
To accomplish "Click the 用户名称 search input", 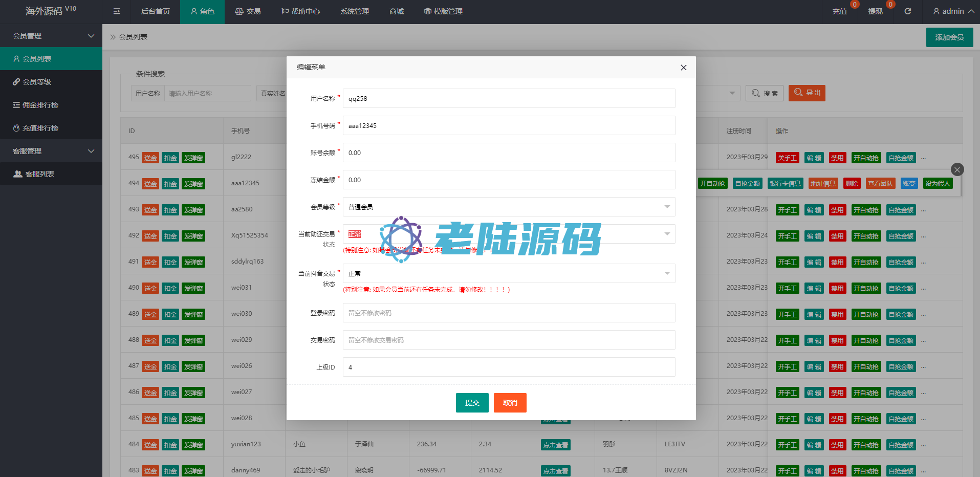I will pyautogui.click(x=208, y=93).
